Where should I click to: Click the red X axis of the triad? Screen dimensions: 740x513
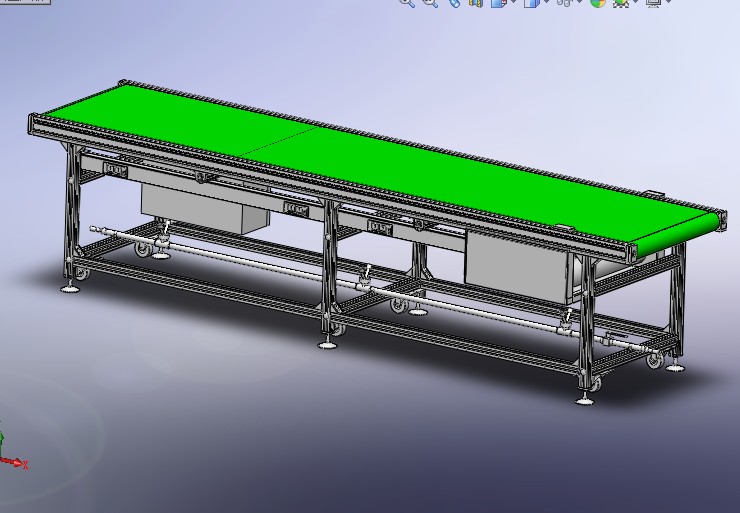click(12, 462)
